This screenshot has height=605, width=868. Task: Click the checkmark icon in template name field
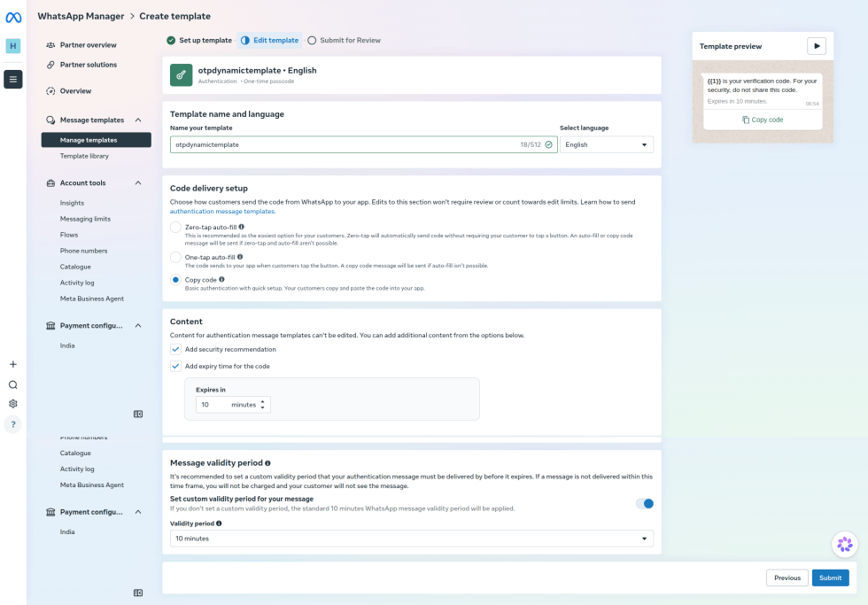(548, 144)
